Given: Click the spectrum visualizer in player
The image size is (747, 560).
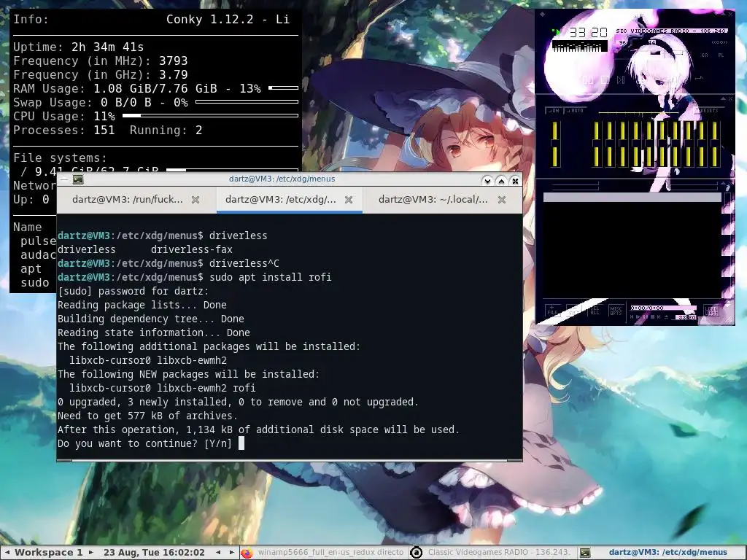Looking at the screenshot, I should click(x=579, y=46).
